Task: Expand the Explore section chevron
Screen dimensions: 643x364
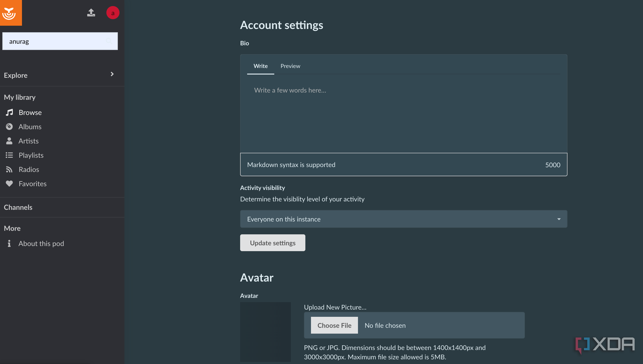Action: pyautogui.click(x=112, y=74)
